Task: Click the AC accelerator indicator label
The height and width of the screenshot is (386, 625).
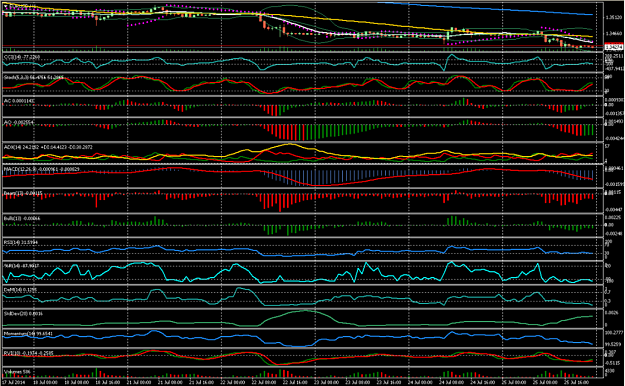Action: [x=19, y=101]
